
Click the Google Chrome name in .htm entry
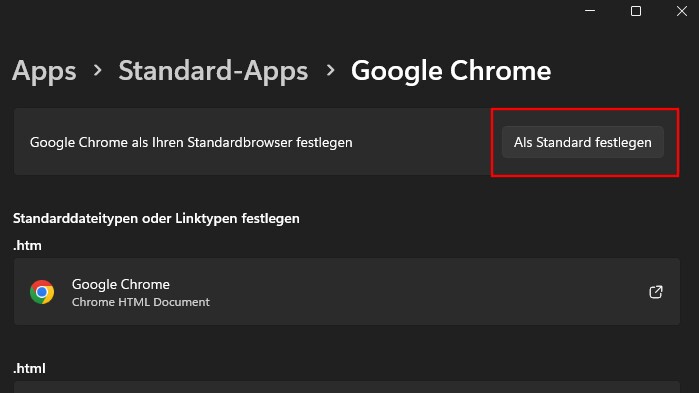click(x=121, y=284)
